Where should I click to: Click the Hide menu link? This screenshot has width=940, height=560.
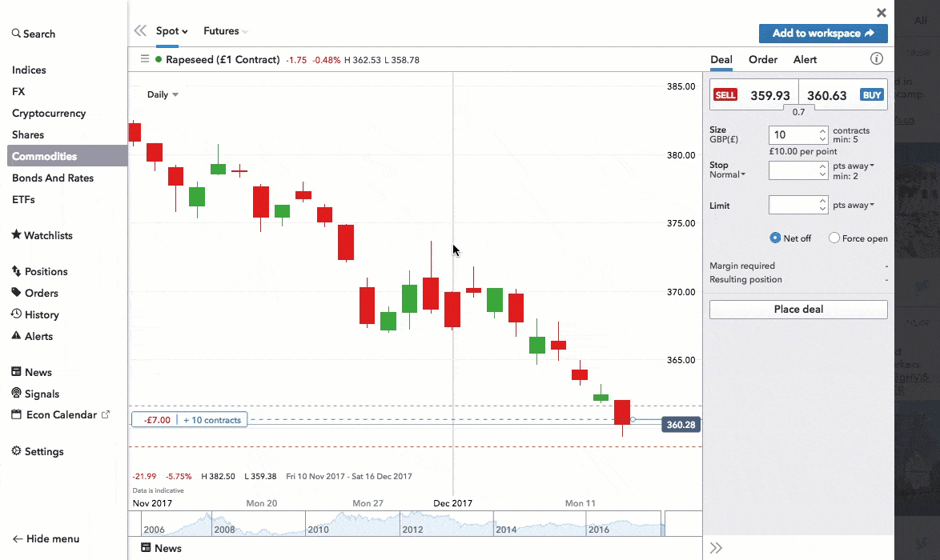(x=46, y=538)
